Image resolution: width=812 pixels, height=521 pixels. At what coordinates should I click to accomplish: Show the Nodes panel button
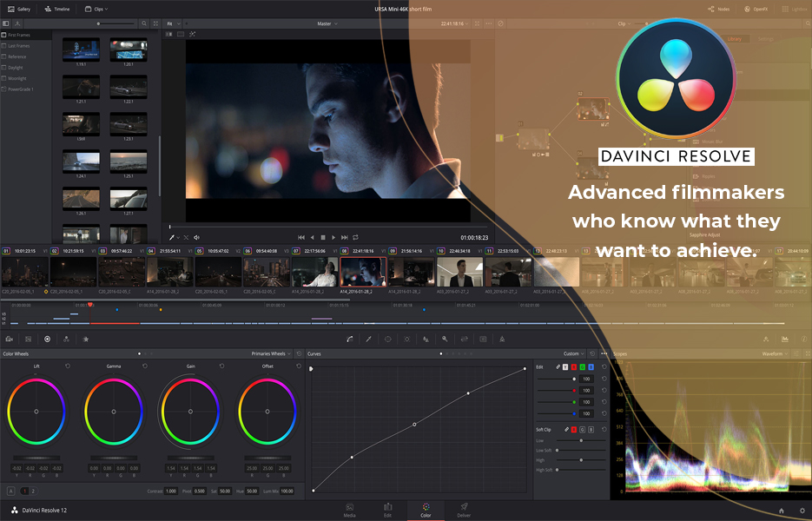coord(718,9)
